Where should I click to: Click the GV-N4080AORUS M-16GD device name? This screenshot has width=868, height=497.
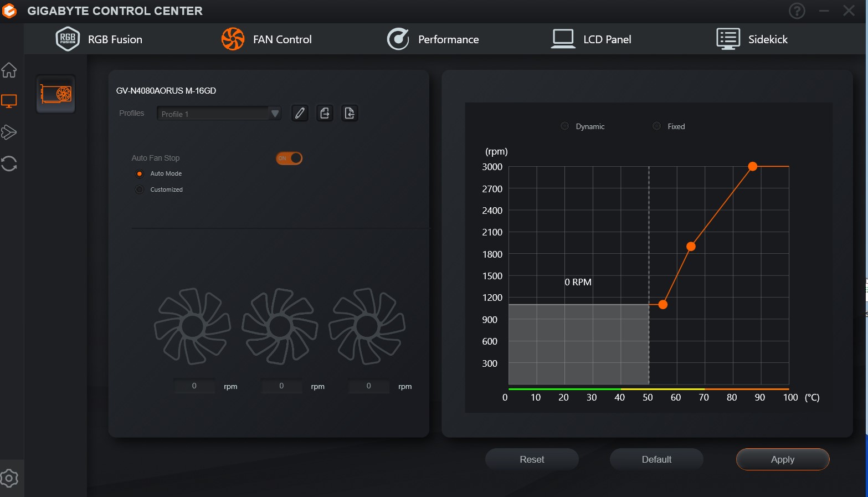pos(166,91)
